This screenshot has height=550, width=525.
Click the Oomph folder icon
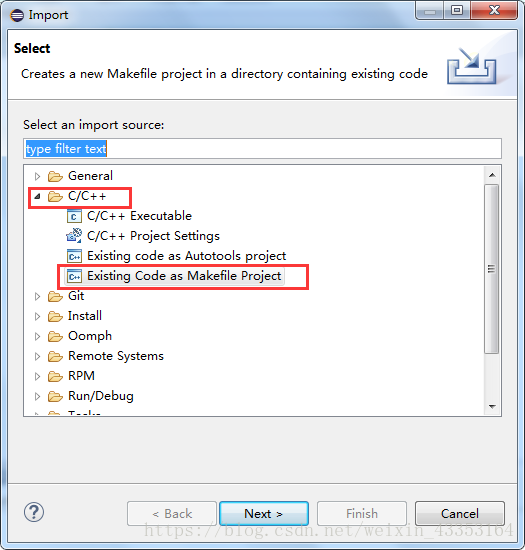(x=55, y=336)
